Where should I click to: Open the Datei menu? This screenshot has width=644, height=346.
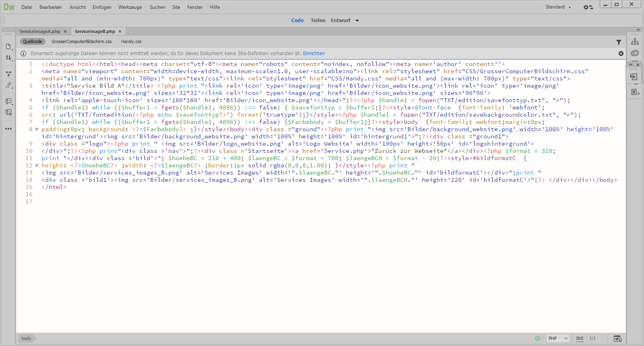pyautogui.click(x=27, y=7)
